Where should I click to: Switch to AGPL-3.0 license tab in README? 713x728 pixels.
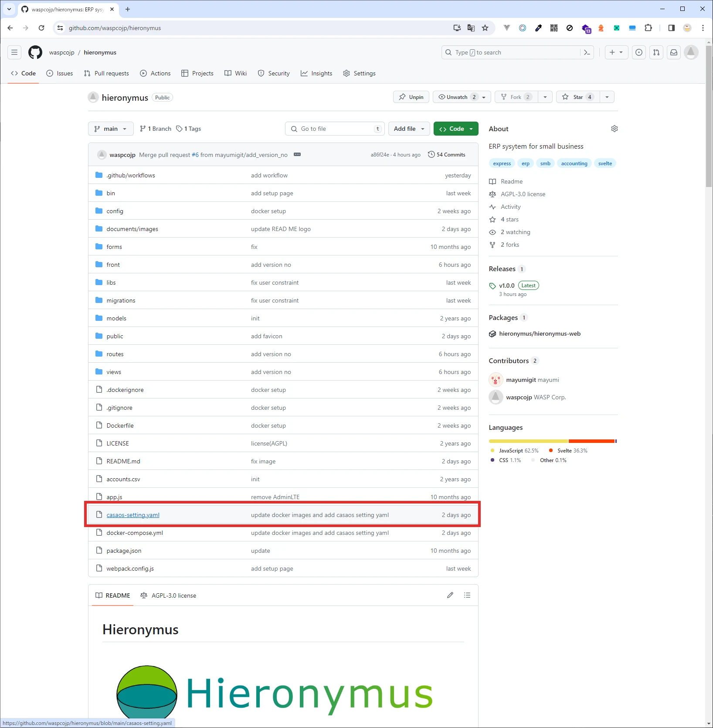pyautogui.click(x=168, y=595)
